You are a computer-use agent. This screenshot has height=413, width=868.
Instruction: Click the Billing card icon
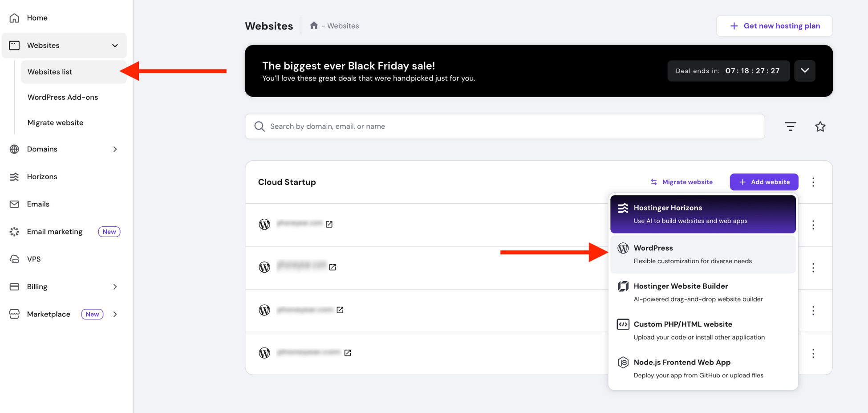14,286
